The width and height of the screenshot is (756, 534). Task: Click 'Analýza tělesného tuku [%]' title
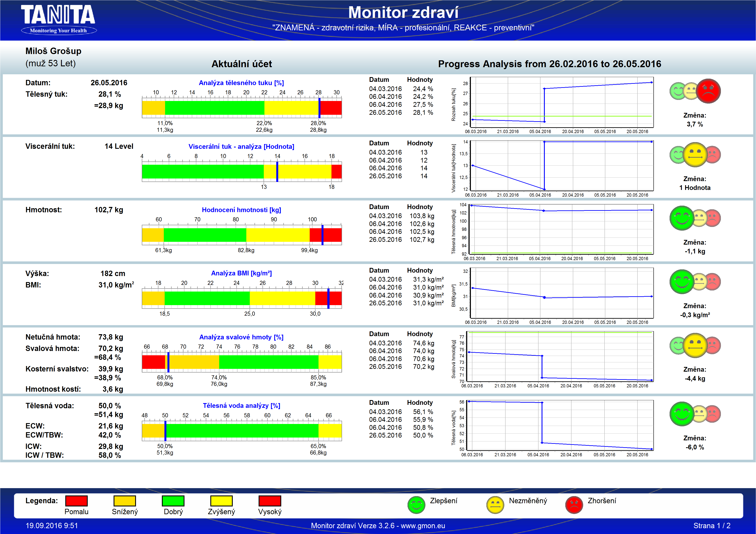click(241, 83)
